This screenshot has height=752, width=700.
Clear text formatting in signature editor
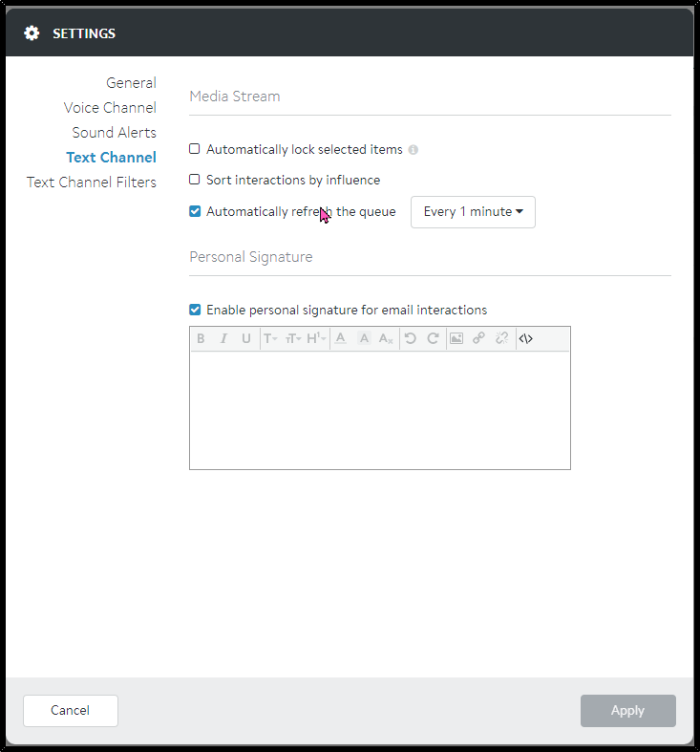386,338
